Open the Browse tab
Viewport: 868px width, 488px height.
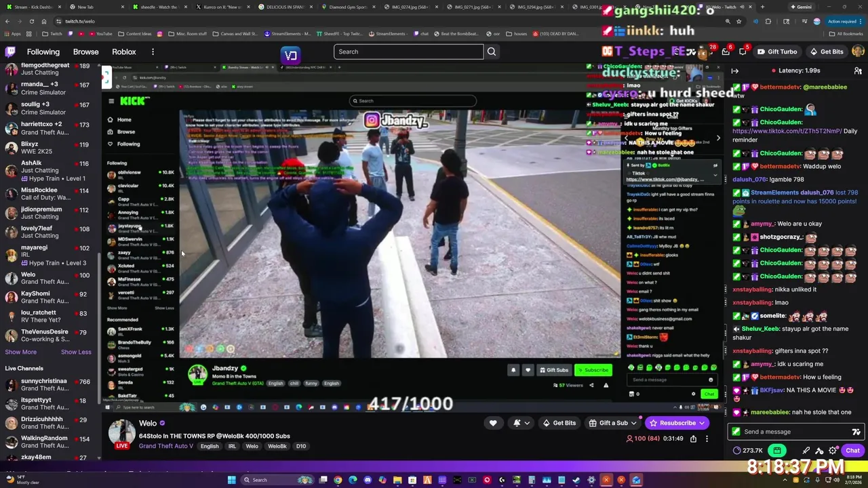coord(85,52)
